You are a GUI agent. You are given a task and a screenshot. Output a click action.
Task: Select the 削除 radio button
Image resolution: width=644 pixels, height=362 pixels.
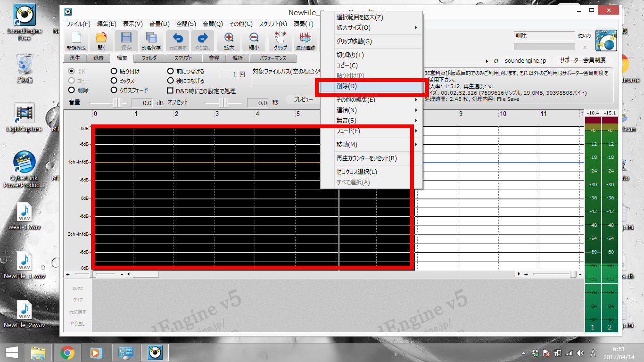pyautogui.click(x=72, y=90)
